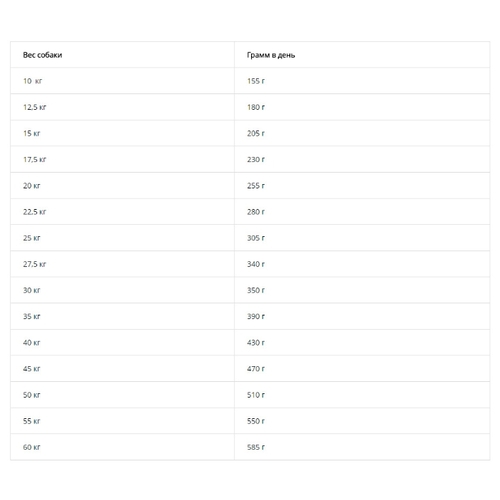Click the 'Вес собаки' column header
Viewport: 500px width, 500px height.
click(x=42, y=55)
